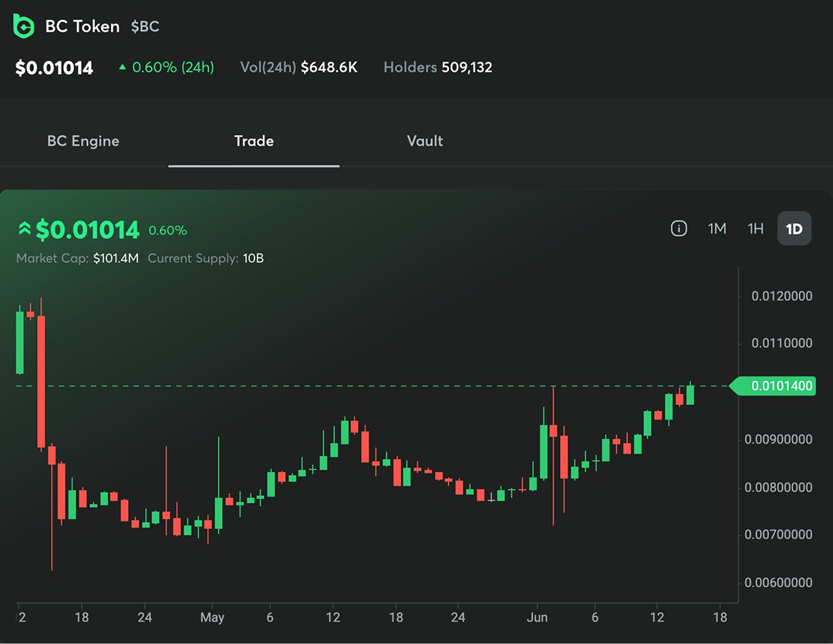Click the 0.60% (24h) change value
The width and height of the screenshot is (833, 644).
click(x=174, y=67)
